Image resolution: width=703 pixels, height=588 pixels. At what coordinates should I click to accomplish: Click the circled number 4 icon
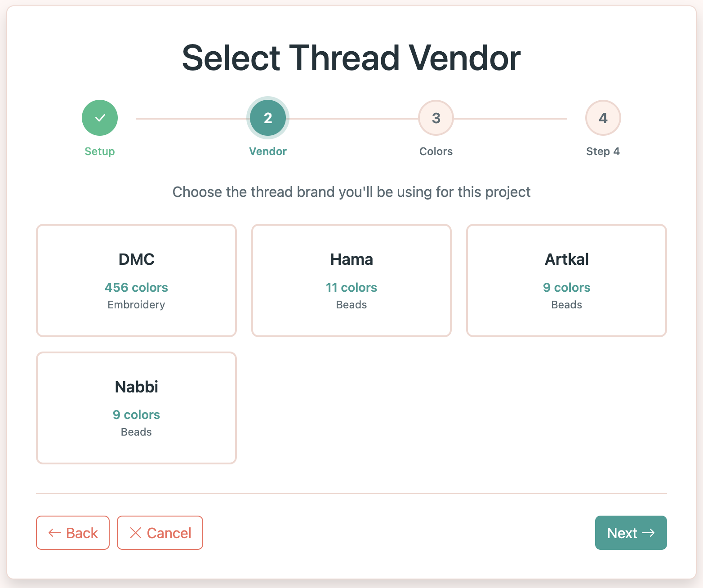[x=603, y=117]
